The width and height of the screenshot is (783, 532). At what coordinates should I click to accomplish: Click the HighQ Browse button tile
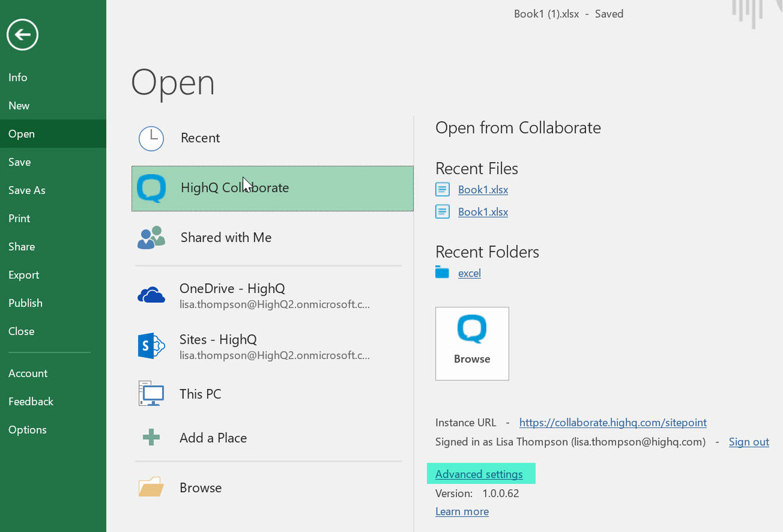[472, 344]
